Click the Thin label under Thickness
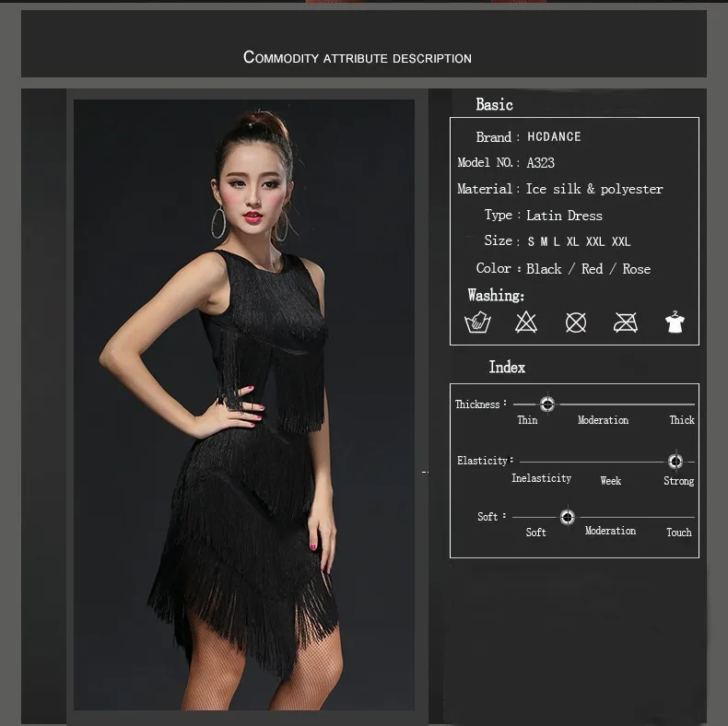 click(x=527, y=419)
